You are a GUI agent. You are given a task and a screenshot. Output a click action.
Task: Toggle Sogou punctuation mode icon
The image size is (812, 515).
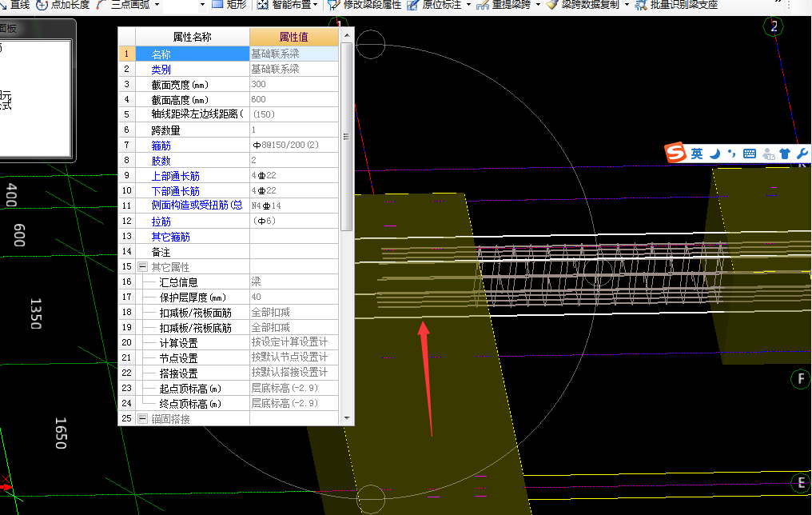pos(731,154)
